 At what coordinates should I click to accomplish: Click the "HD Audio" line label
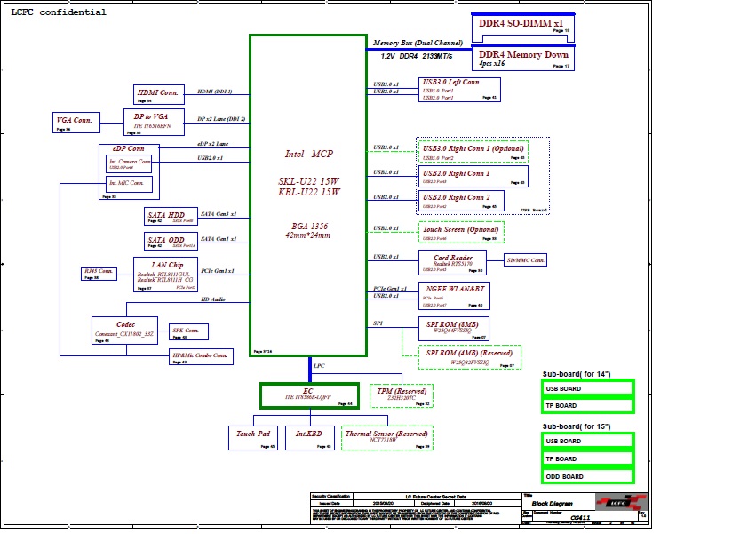click(x=213, y=299)
